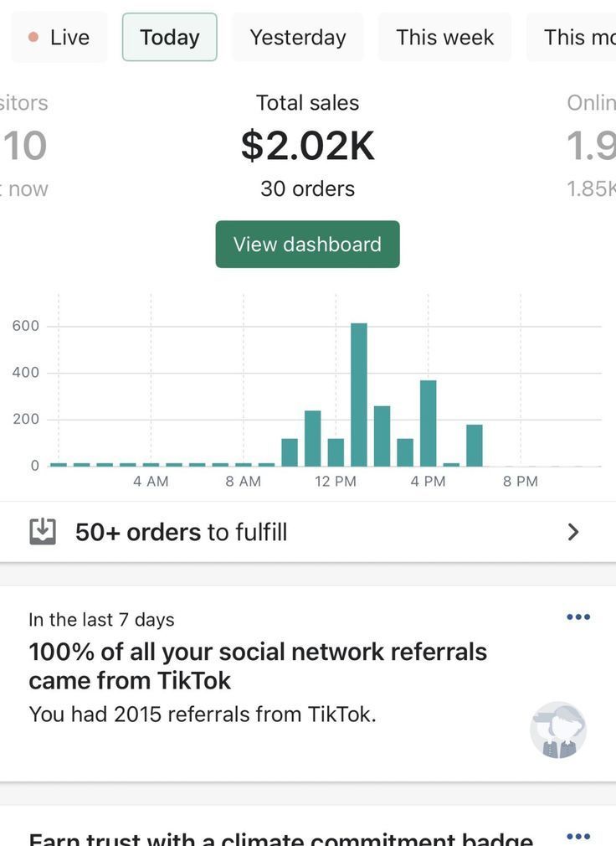Click the TikTok referrals illustration icon
616x846 pixels.
pos(558,730)
